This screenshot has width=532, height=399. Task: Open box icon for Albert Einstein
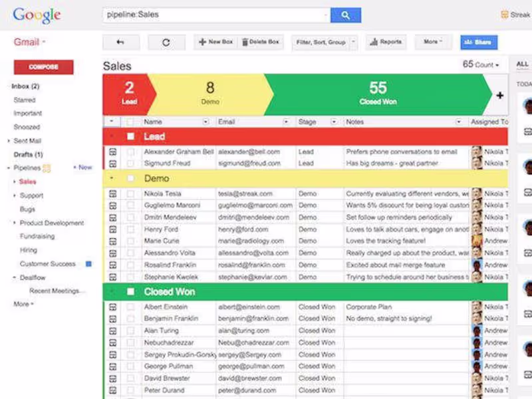click(x=112, y=307)
